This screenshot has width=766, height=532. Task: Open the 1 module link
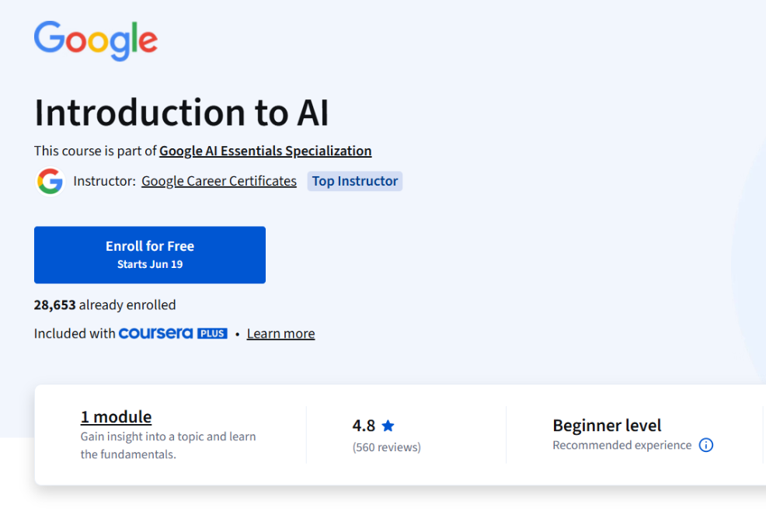(x=116, y=416)
